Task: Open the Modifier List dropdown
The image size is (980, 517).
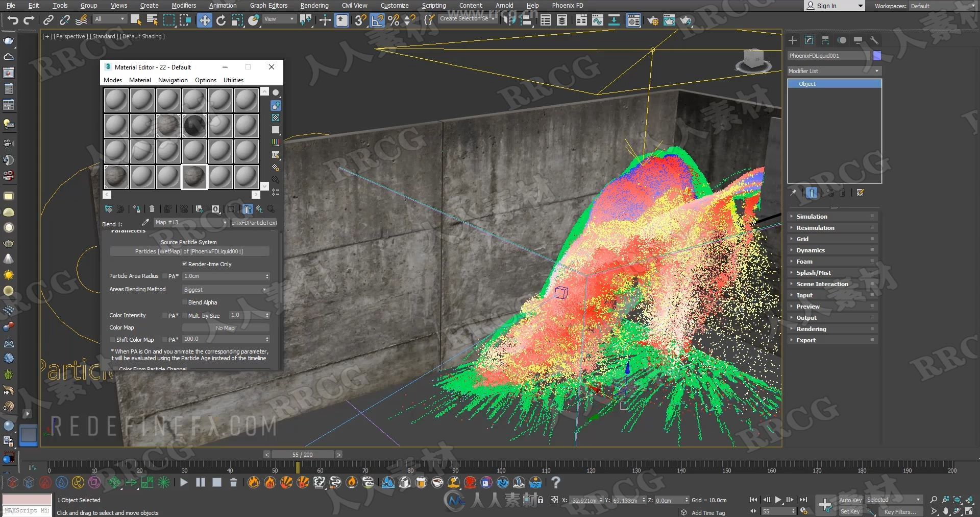Action: tap(834, 71)
